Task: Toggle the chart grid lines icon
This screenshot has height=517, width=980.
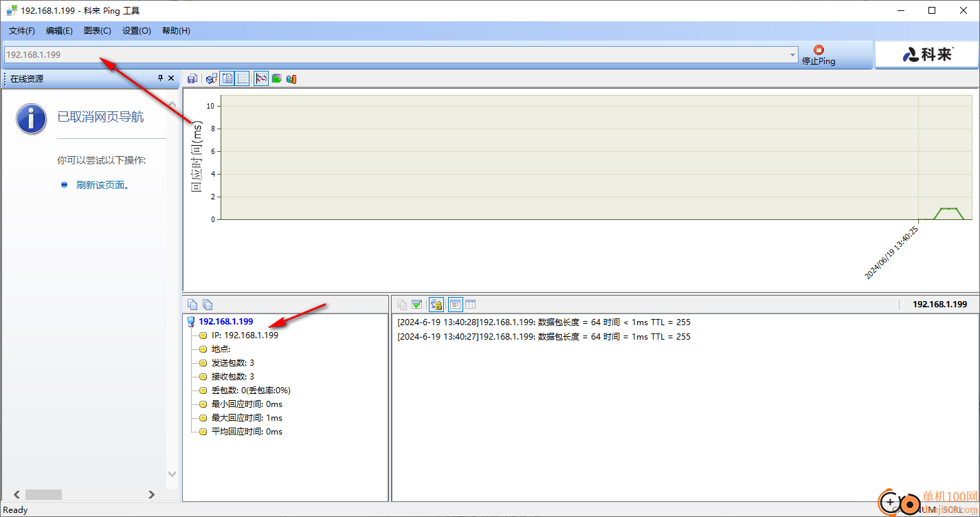Action: point(243,79)
